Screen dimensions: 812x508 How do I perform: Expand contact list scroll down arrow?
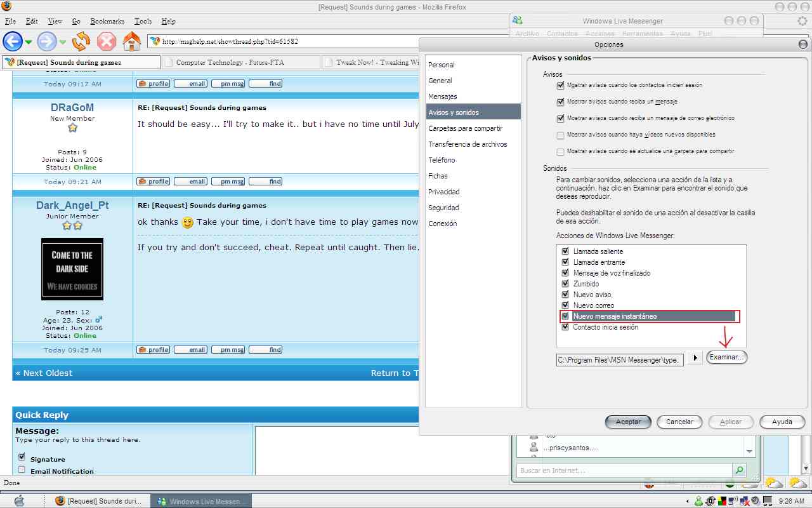click(750, 450)
